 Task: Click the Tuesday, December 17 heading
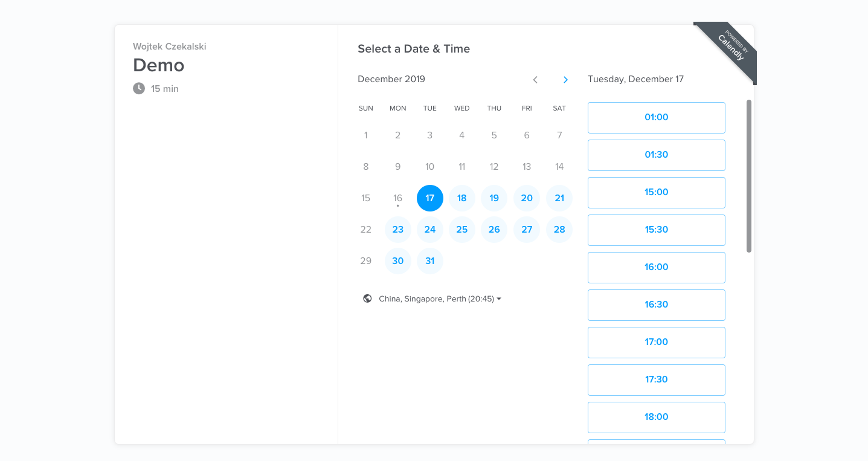click(x=636, y=79)
